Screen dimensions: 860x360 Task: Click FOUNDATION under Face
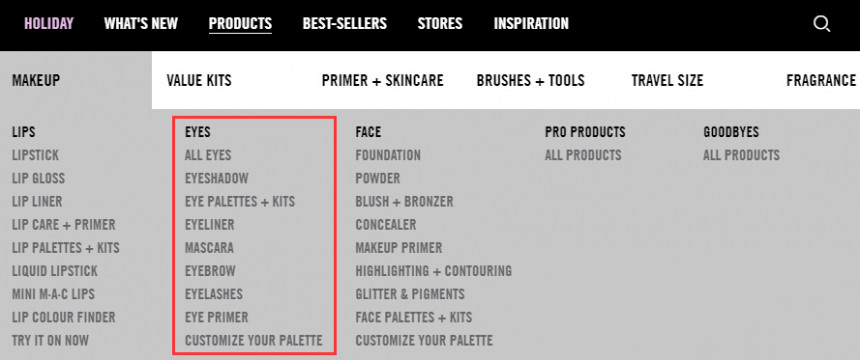388,155
